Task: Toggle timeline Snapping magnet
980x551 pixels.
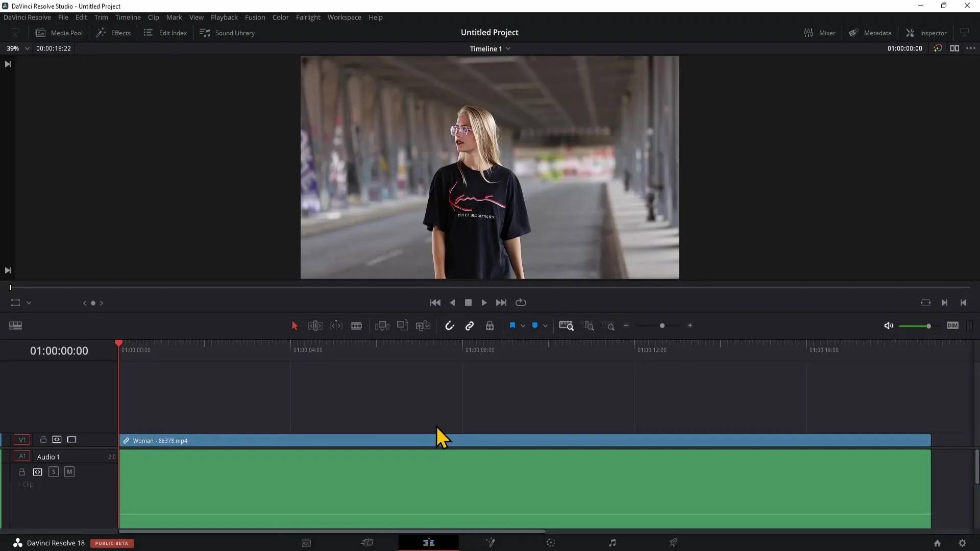Action: pos(449,326)
